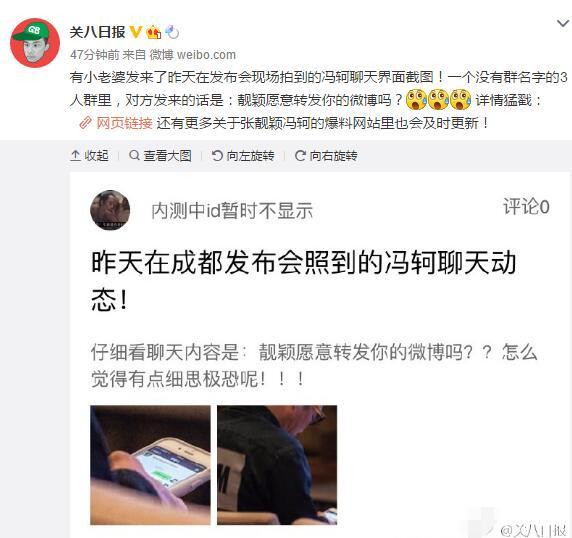
Task: Rotate image right with 向右旋转
Action: click(x=326, y=156)
